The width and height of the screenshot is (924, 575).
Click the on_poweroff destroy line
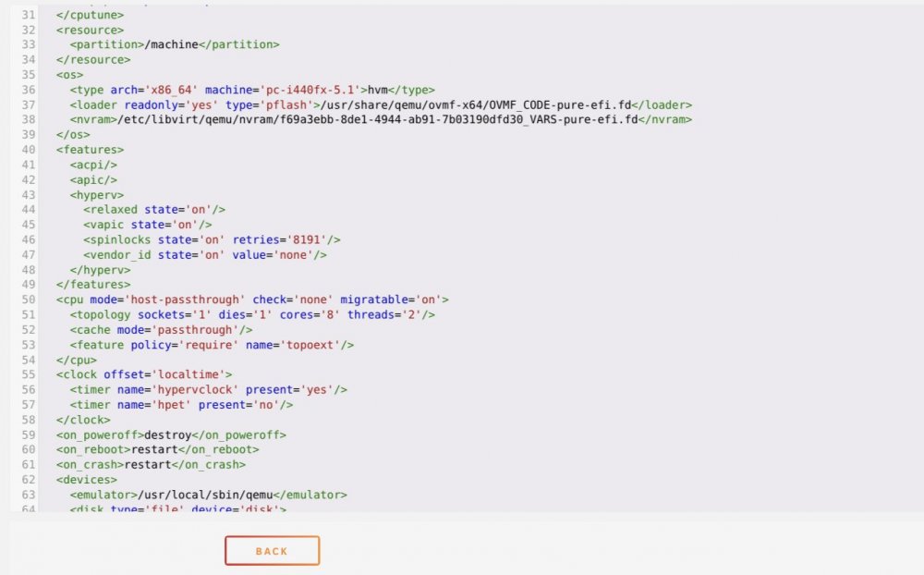tap(171, 435)
